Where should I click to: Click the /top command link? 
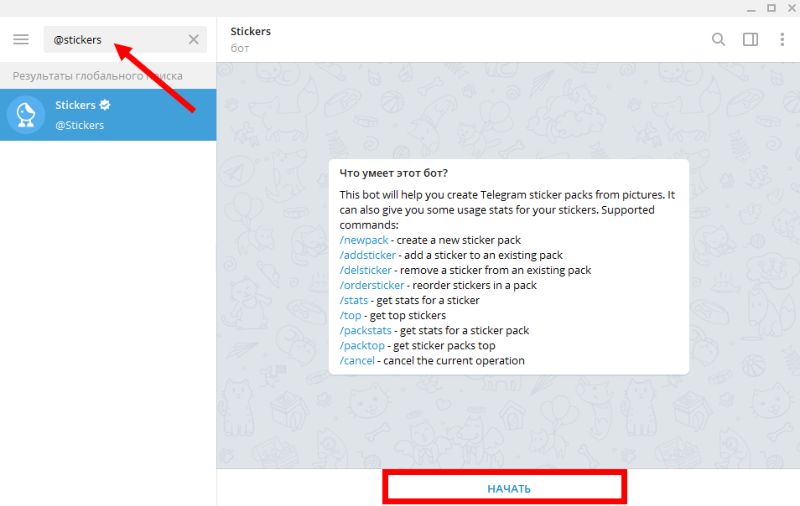pyautogui.click(x=350, y=315)
